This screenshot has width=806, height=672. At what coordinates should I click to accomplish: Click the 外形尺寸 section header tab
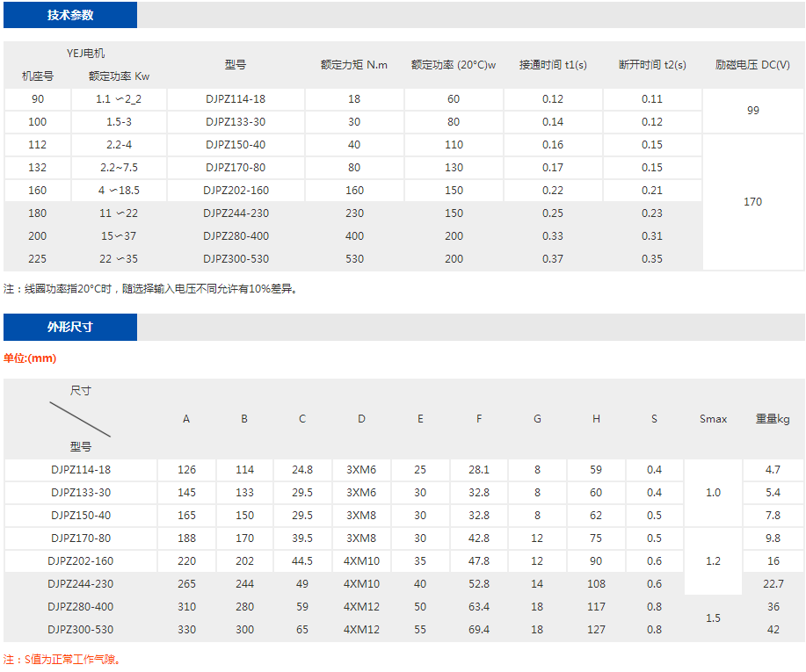coord(70,327)
